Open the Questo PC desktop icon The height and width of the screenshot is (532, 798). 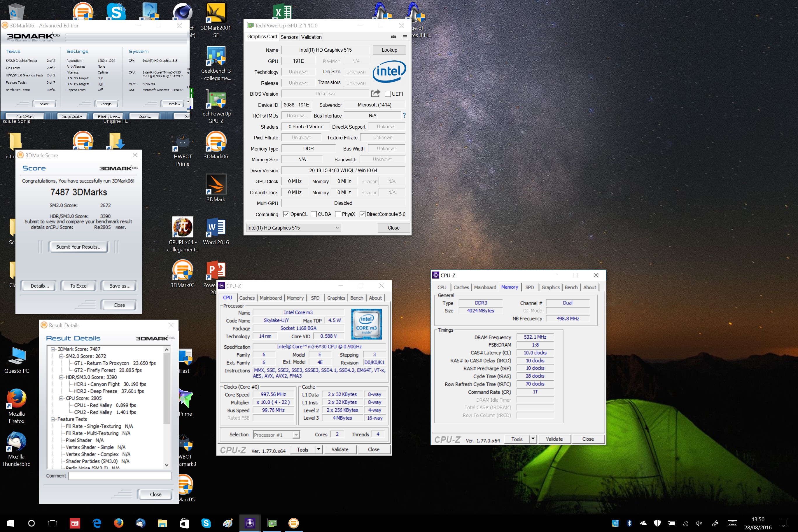click(16, 360)
